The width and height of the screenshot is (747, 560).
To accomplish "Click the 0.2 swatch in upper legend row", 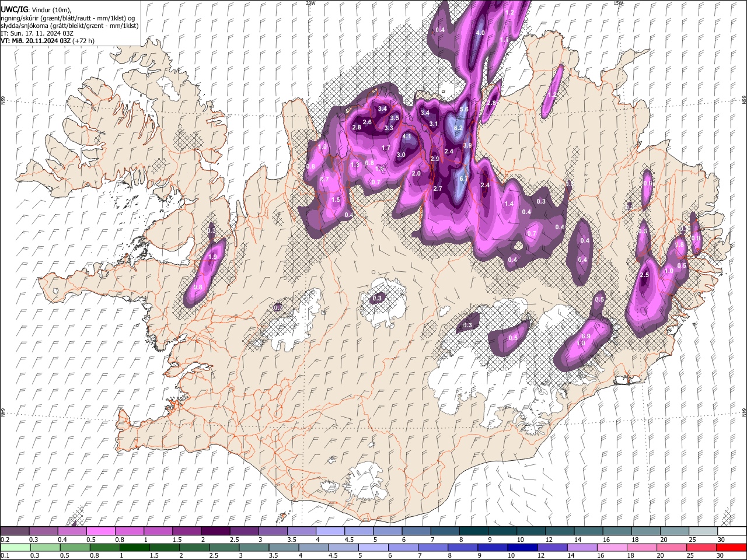I will point(15,531).
